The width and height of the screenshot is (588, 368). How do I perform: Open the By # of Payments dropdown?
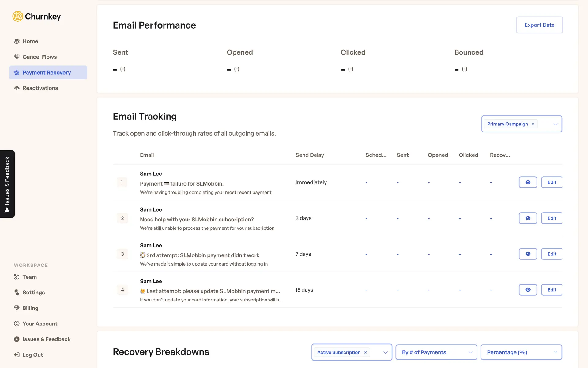436,352
